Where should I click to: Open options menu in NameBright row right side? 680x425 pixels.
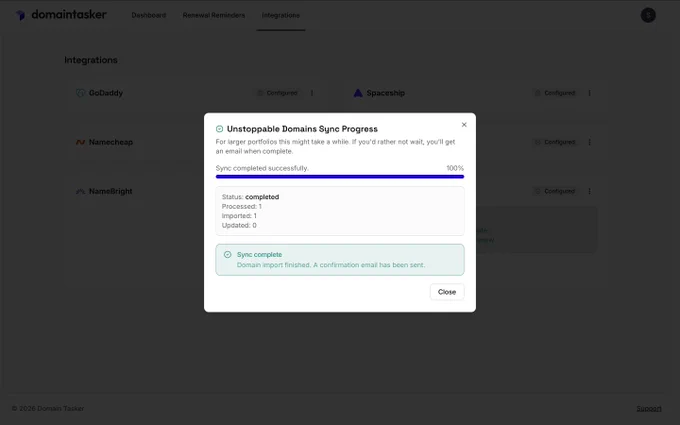tap(589, 191)
